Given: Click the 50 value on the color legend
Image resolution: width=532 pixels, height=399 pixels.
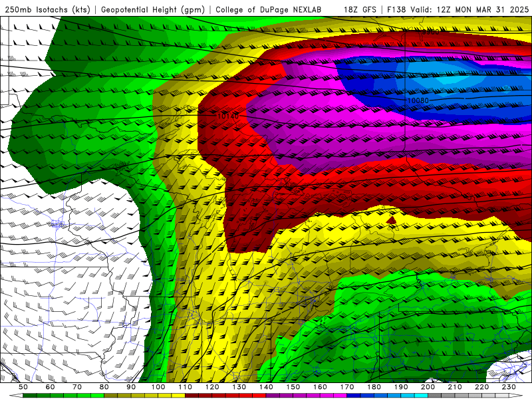Looking at the screenshot, I should 23,387.
